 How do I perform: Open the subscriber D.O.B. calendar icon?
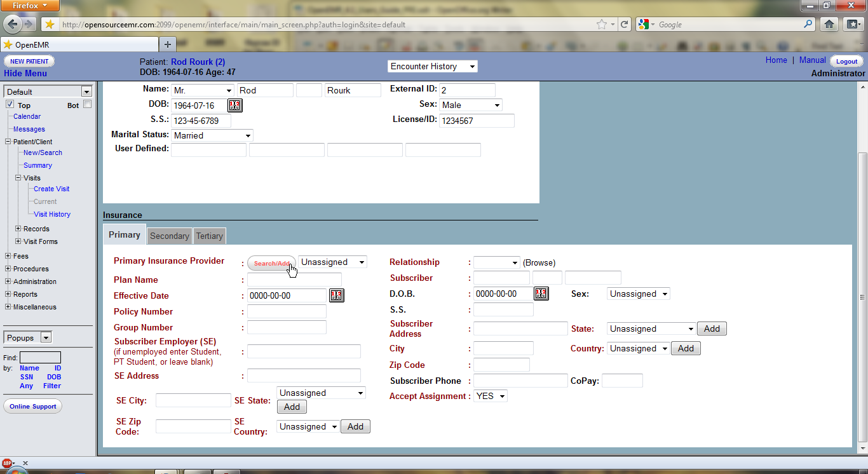point(541,294)
